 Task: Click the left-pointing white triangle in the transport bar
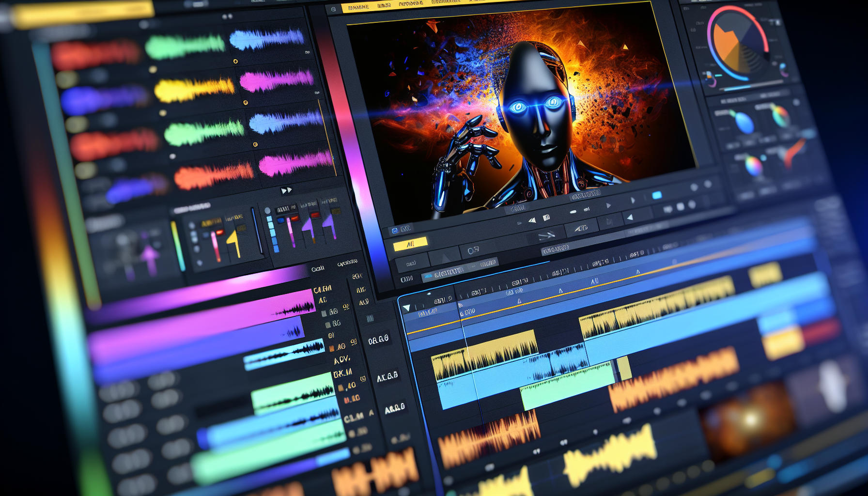630,217
